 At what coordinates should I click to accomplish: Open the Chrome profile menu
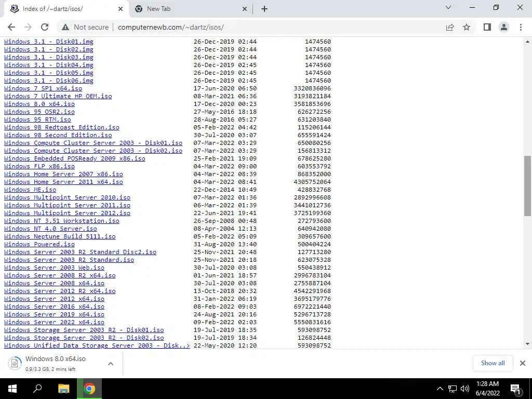click(x=504, y=27)
